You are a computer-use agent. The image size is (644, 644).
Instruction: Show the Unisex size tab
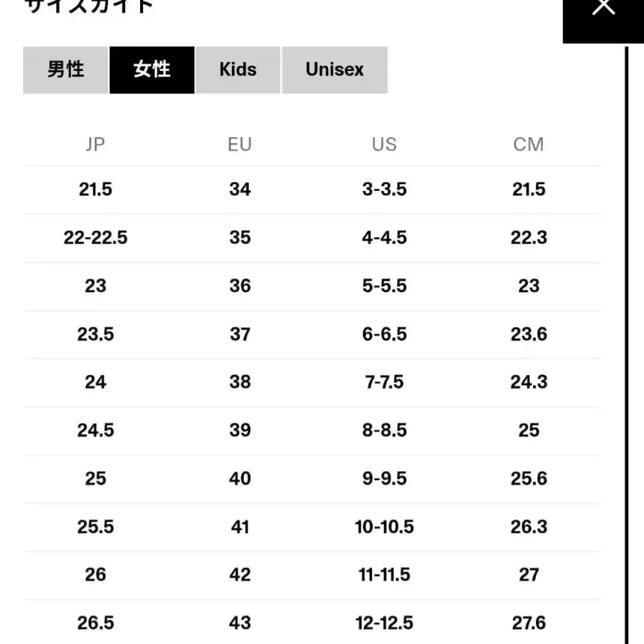pos(335,70)
